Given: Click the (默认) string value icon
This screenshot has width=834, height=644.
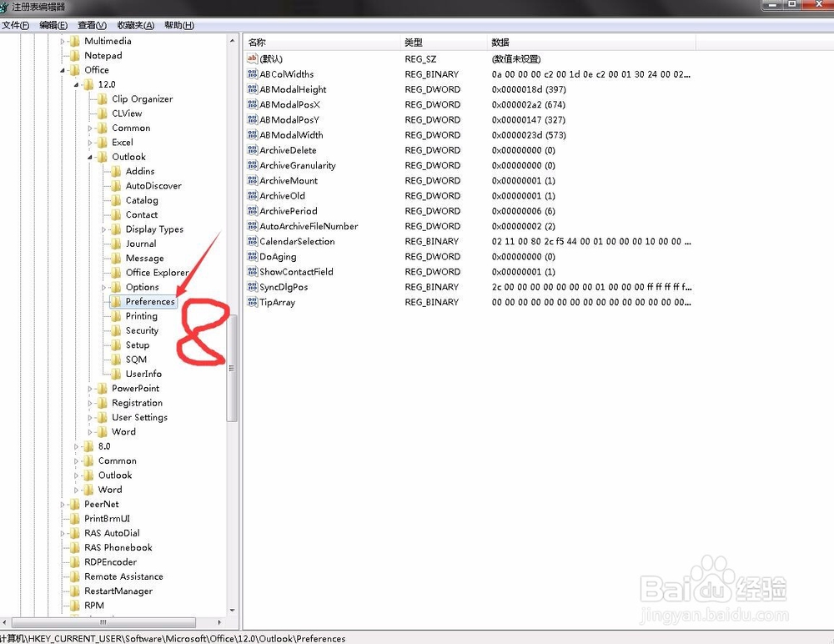Looking at the screenshot, I should click(253, 59).
